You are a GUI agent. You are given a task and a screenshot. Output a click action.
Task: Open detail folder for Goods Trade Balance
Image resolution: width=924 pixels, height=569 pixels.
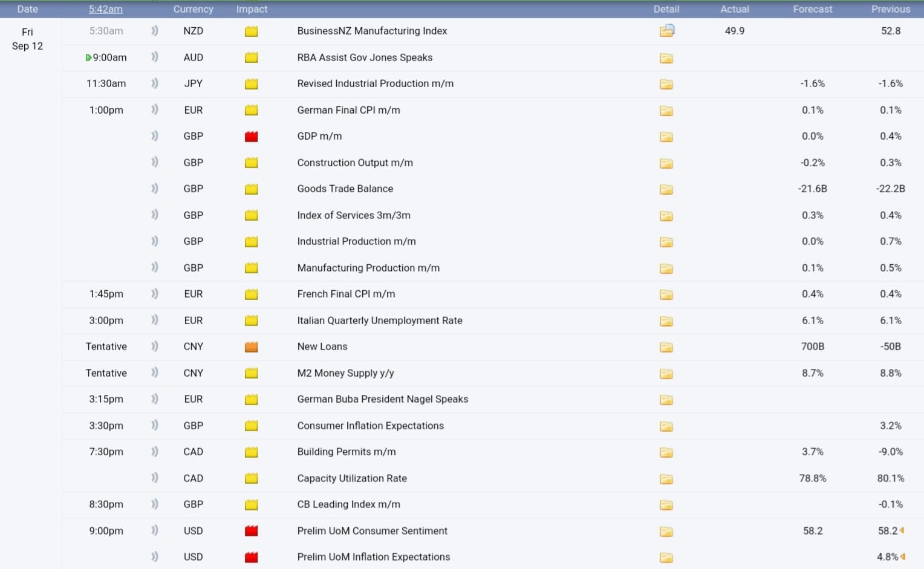(x=666, y=189)
